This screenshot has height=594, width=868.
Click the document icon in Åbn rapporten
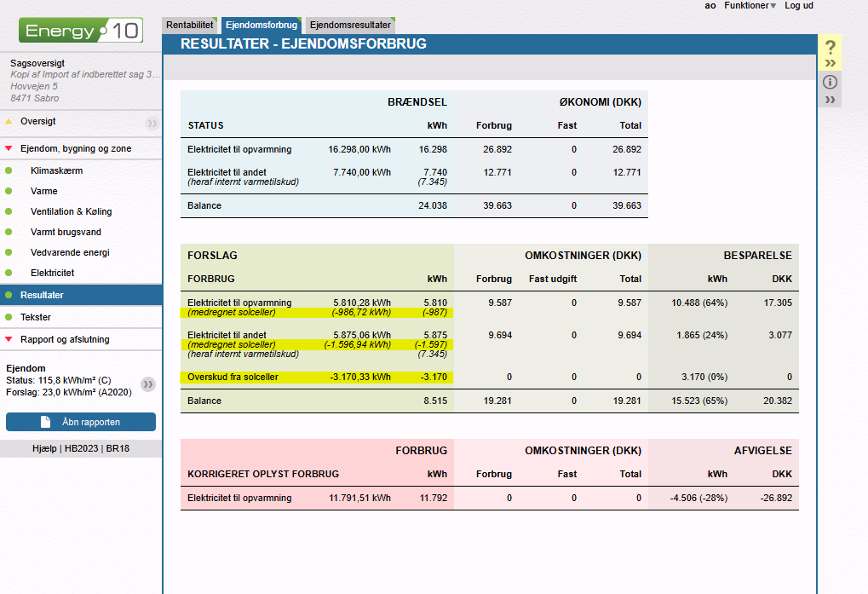pyautogui.click(x=46, y=422)
